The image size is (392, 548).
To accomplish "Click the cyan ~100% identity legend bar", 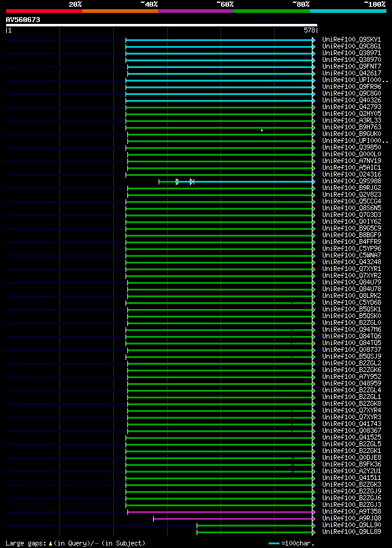I will [348, 11].
